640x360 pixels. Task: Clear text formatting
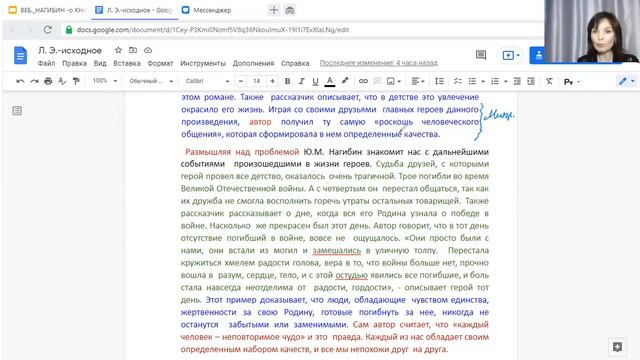[x=549, y=81]
